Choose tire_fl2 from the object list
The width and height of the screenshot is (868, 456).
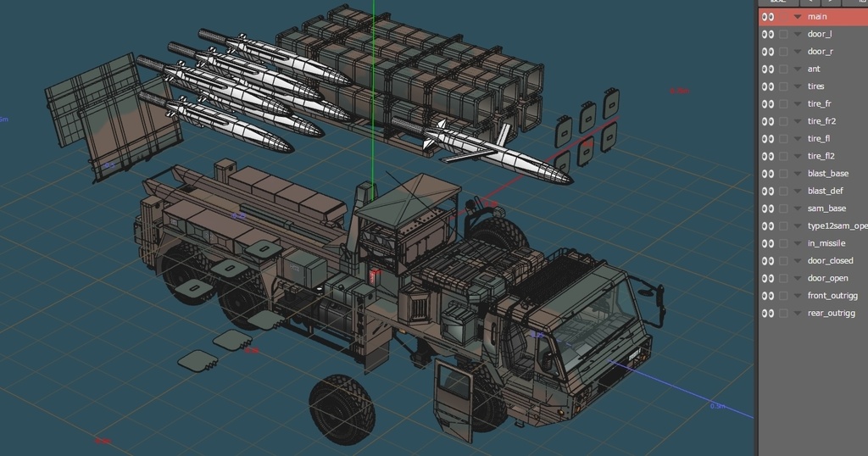click(821, 156)
